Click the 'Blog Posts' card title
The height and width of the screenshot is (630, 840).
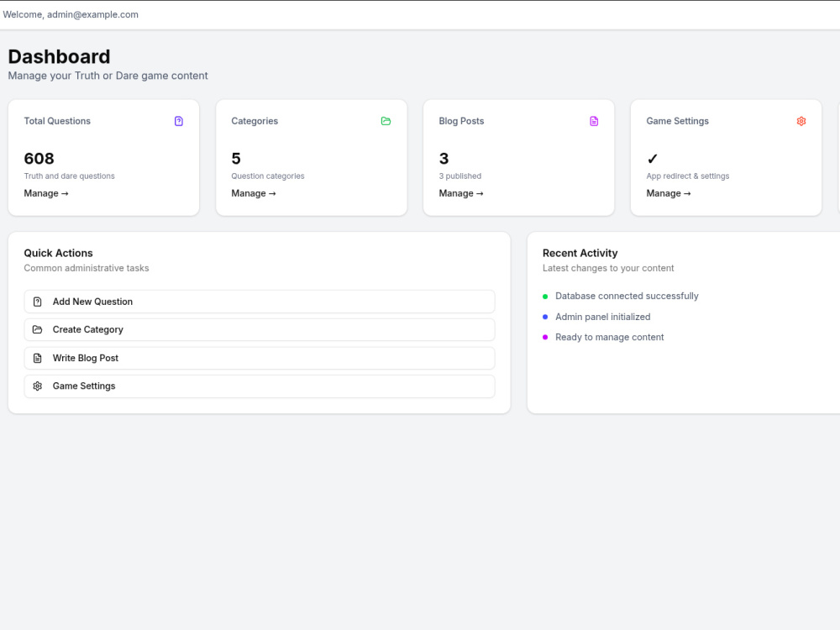pos(461,121)
